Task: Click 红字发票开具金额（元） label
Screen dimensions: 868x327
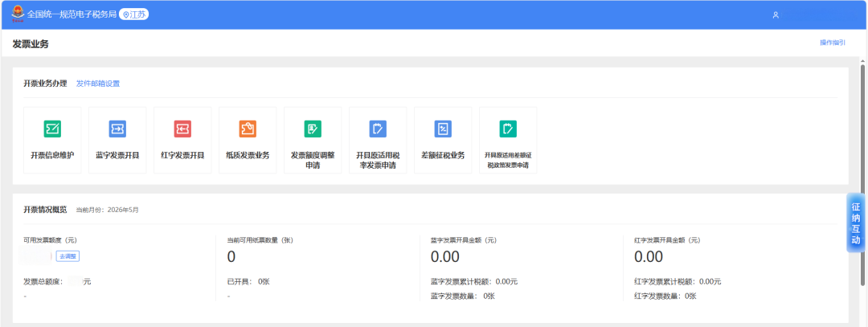Action: (667, 240)
